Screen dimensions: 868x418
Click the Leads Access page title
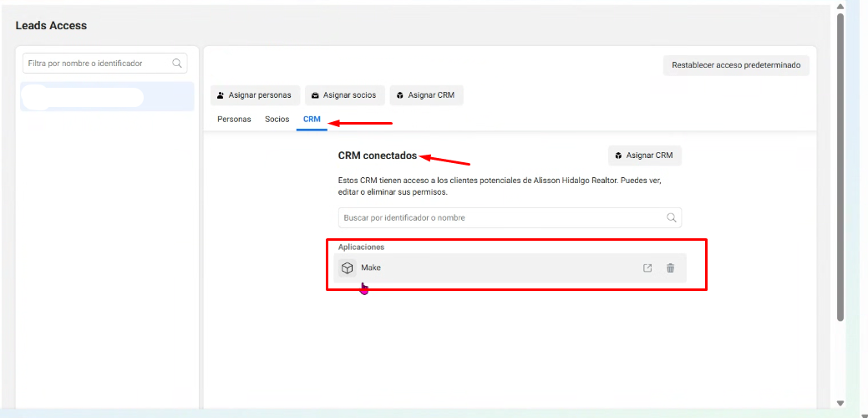pyautogui.click(x=51, y=25)
